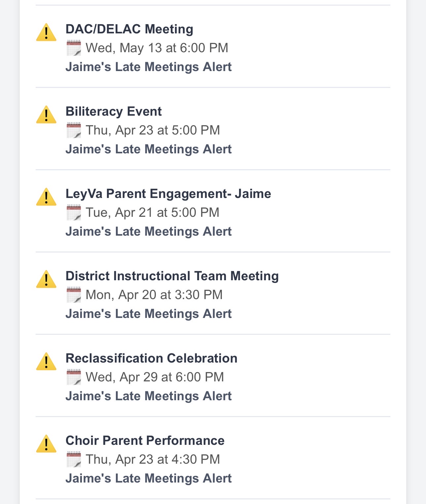Open Jaime's Late Meetings Alert under DAC/DELAC Meeting
Viewport: 426px width, 504px height.
coord(149,66)
